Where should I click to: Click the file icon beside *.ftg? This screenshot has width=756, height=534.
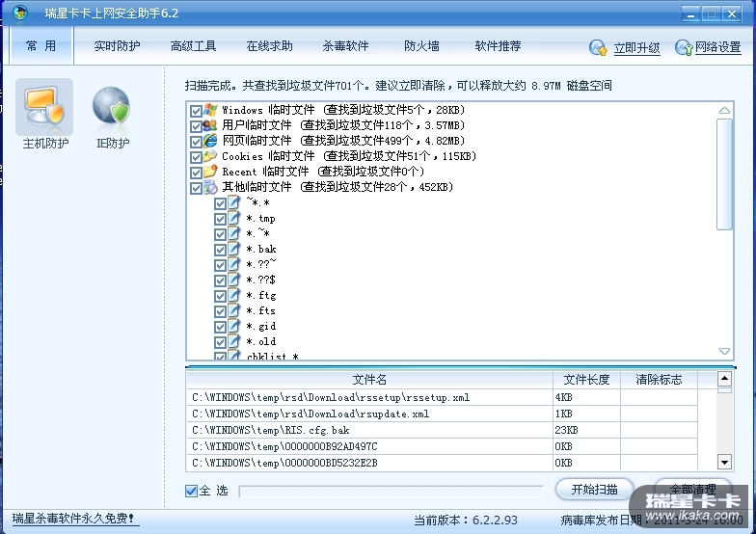click(233, 295)
